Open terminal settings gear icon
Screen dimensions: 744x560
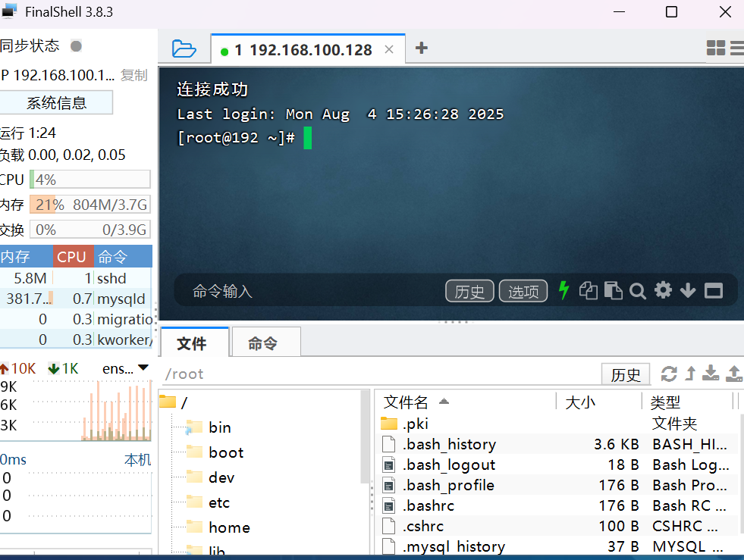[663, 290]
